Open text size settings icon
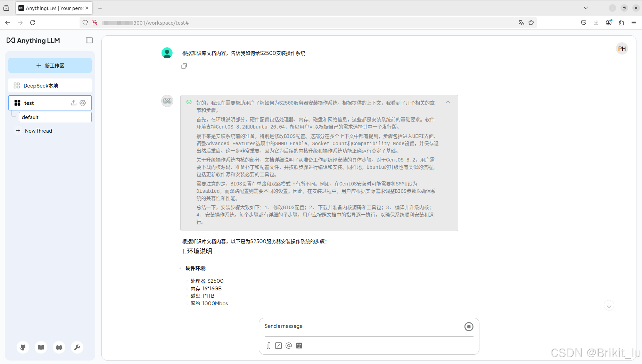This screenshot has height=364, width=642. (299, 346)
